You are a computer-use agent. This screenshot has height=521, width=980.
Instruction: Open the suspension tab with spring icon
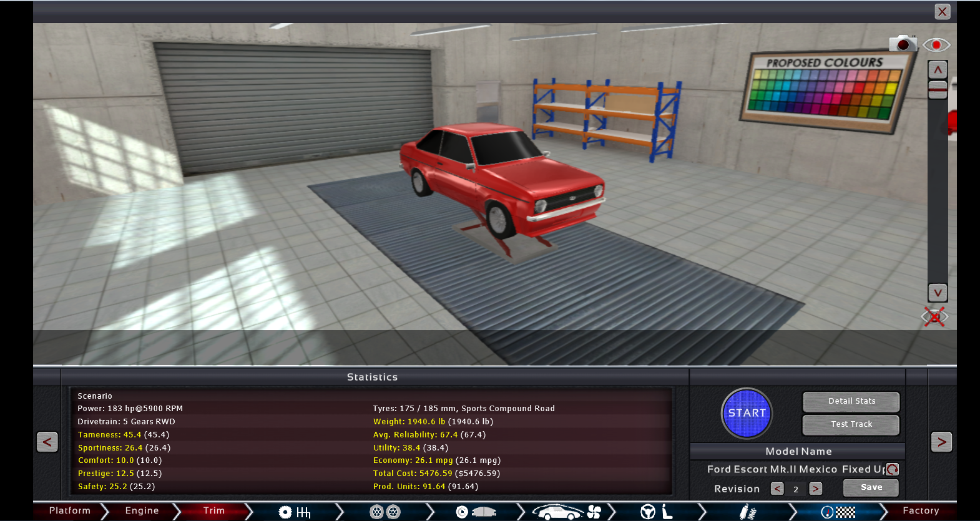pos(747,512)
